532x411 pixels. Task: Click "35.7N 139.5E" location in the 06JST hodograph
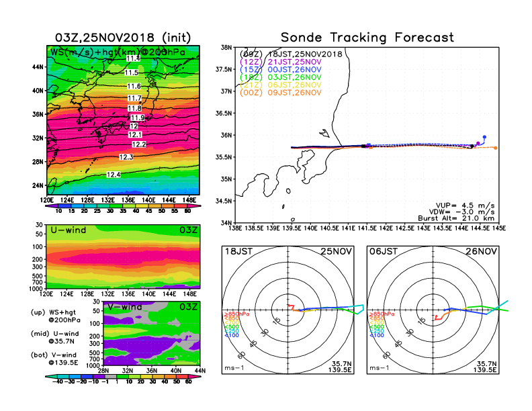(484, 367)
